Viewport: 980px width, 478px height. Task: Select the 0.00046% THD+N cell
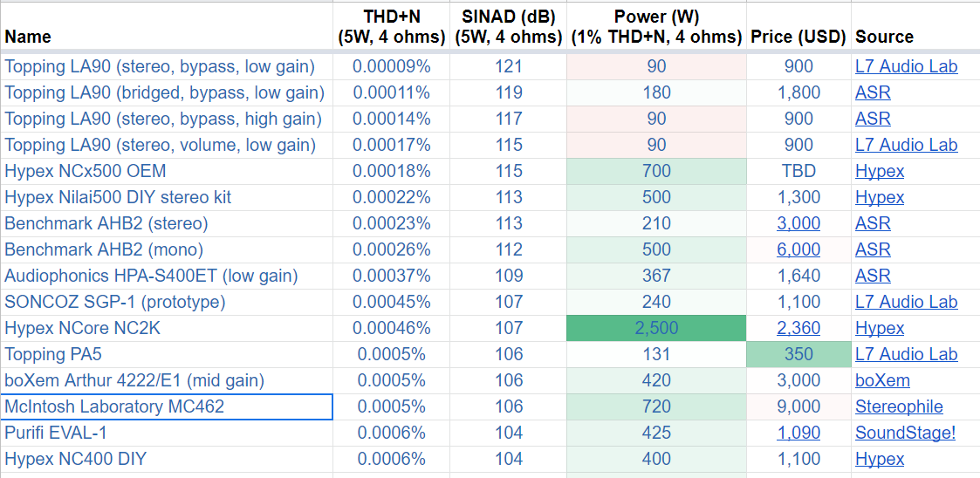tap(391, 328)
